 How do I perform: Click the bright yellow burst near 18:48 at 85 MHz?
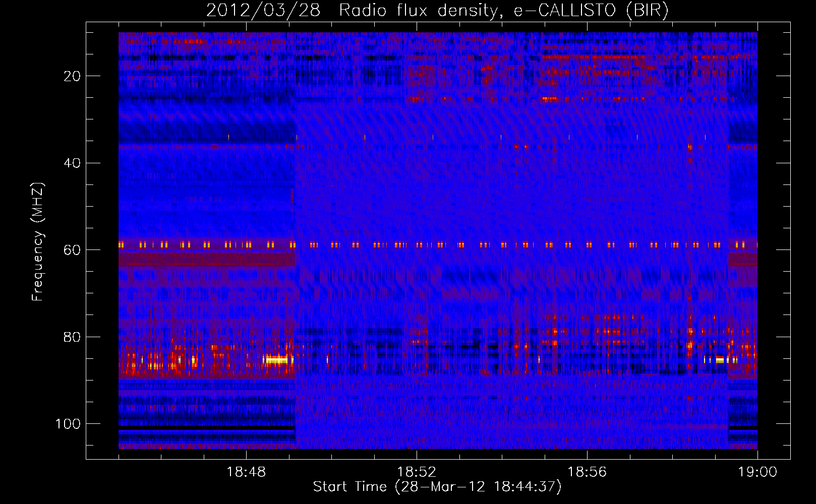coord(277,360)
